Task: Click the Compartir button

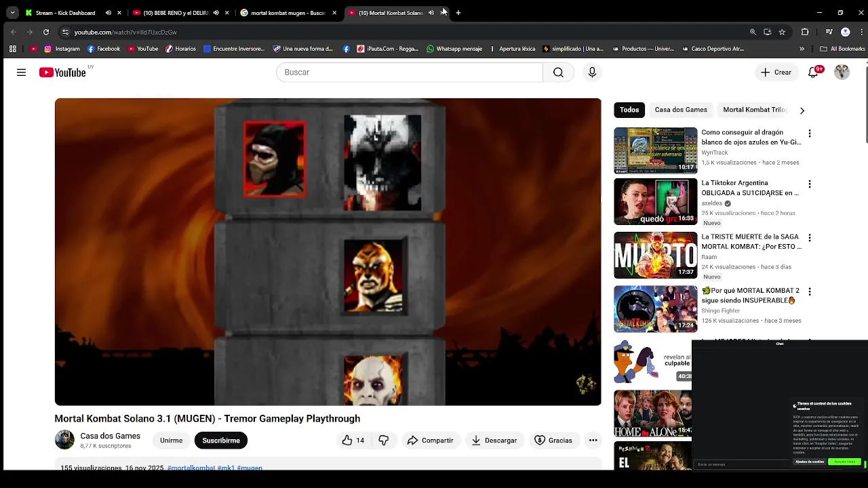Action: (431, 441)
